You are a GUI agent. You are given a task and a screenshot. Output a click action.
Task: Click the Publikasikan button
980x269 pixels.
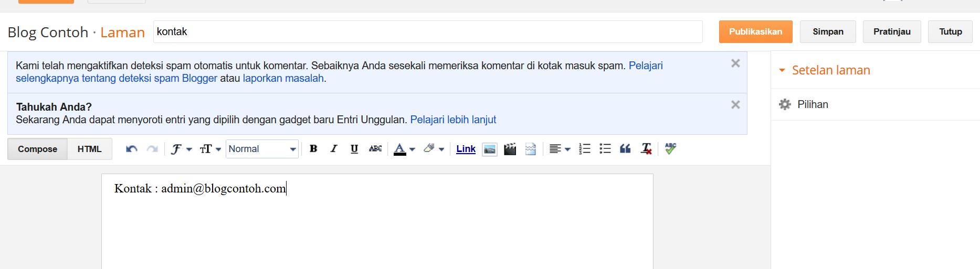coord(755,31)
